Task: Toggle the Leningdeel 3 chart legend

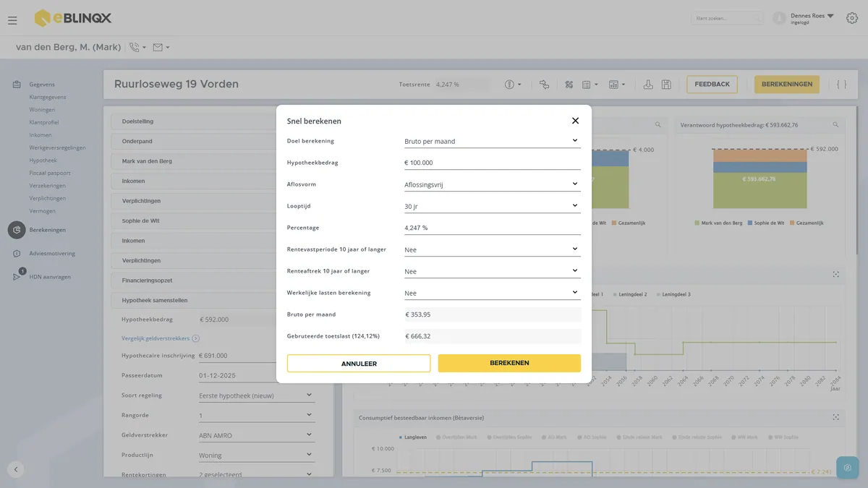Action: click(x=673, y=294)
